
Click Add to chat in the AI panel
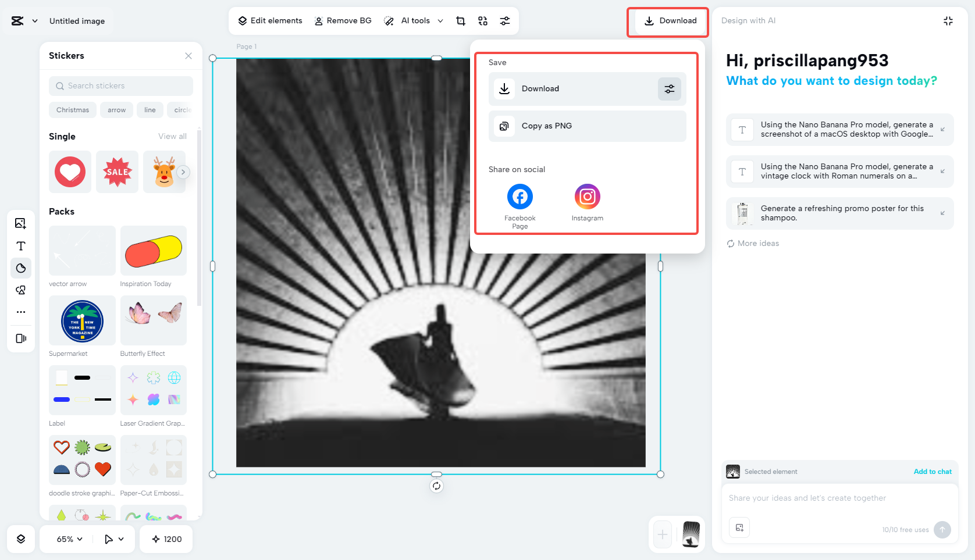(x=933, y=472)
